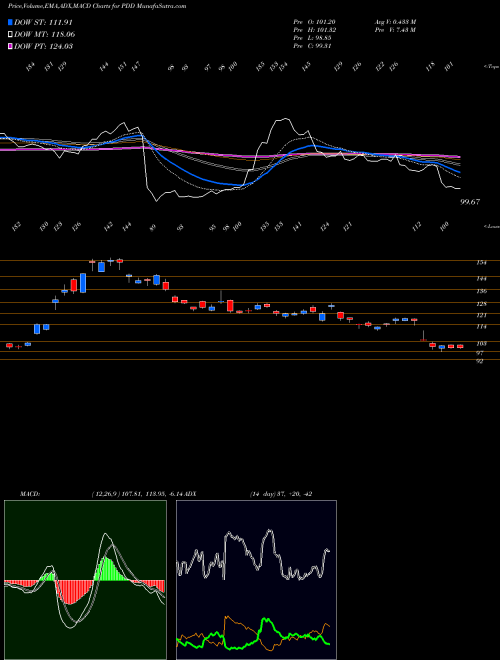Click the 114 price level label
The width and height of the screenshot is (500, 660).
pyautogui.click(x=481, y=327)
